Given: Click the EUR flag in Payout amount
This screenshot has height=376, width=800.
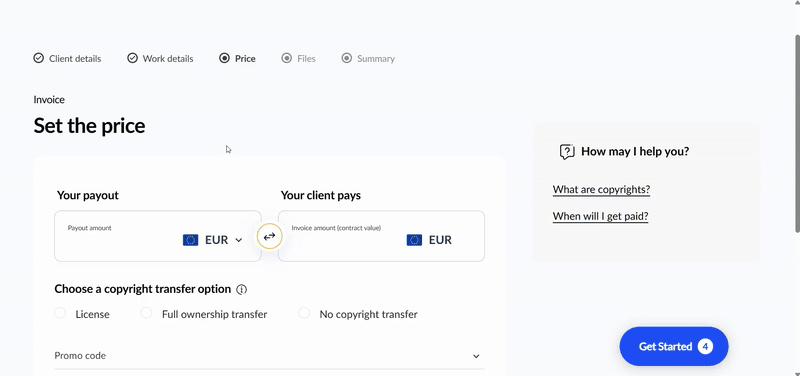Looking at the screenshot, I should [190, 240].
